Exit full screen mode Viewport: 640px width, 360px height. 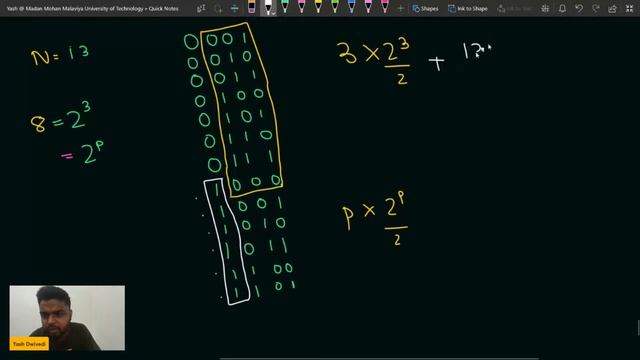(x=629, y=9)
